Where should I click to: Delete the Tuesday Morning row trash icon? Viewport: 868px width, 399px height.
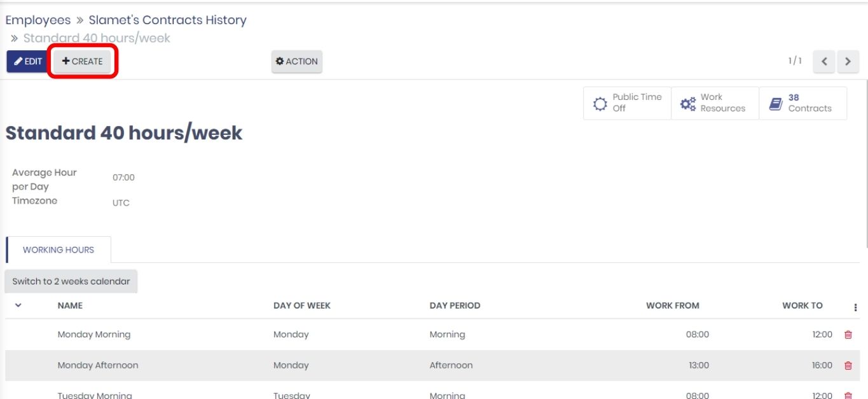pyautogui.click(x=848, y=395)
